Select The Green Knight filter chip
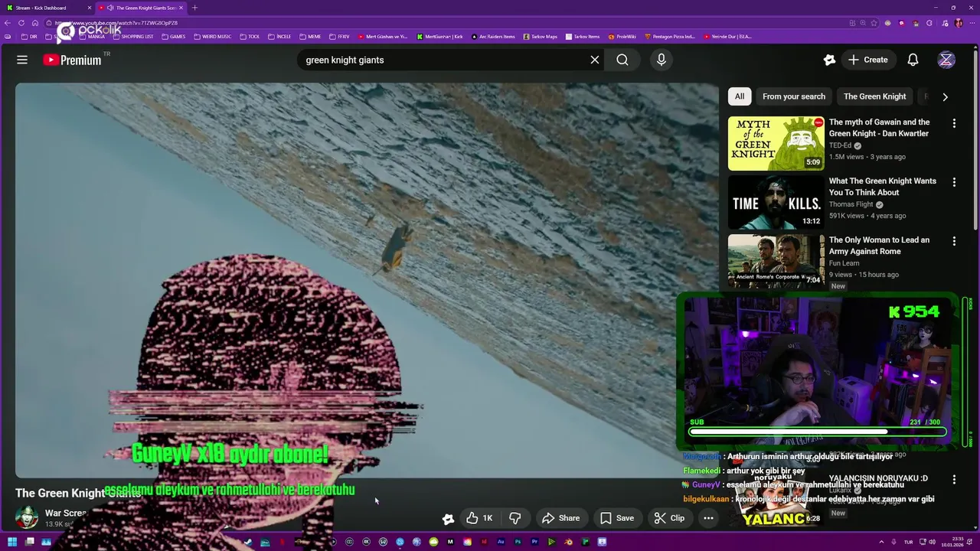 [x=874, y=96]
